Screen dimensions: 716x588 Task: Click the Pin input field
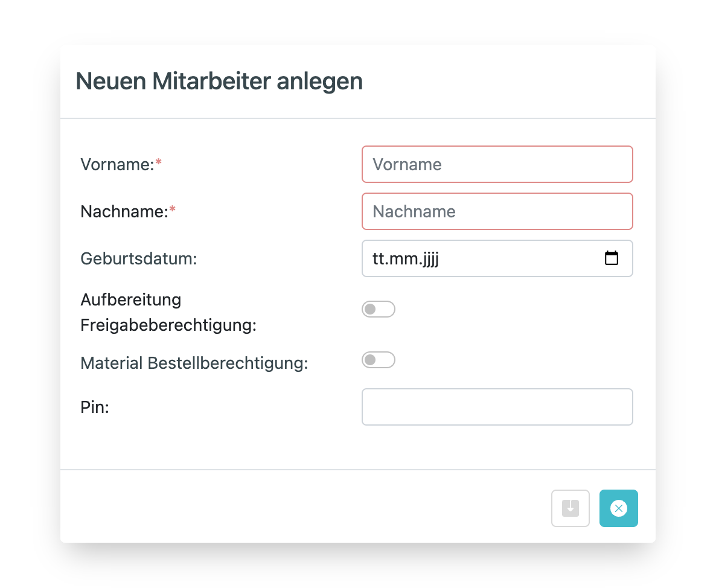[497, 407]
